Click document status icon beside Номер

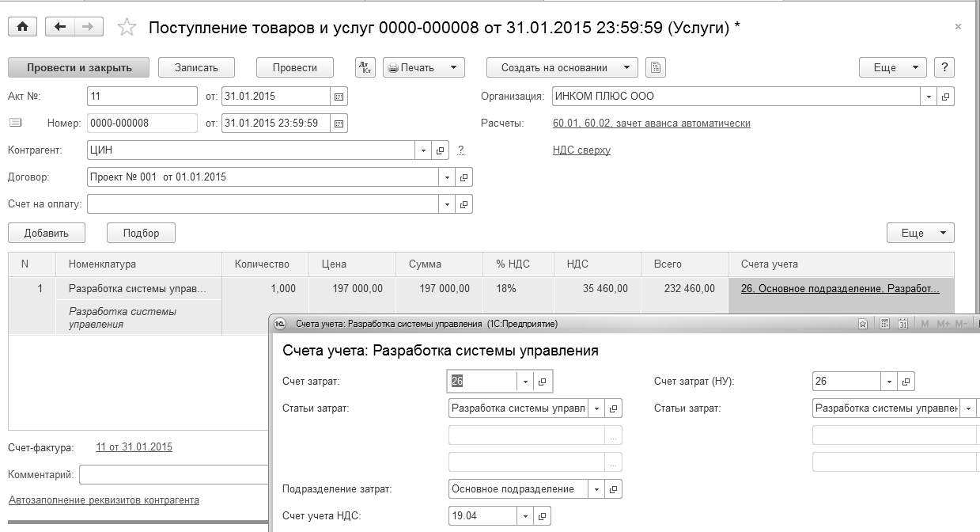pyautogui.click(x=16, y=123)
